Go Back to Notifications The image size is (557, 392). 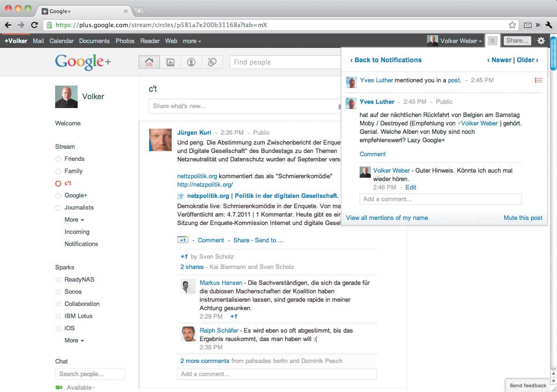coord(386,60)
